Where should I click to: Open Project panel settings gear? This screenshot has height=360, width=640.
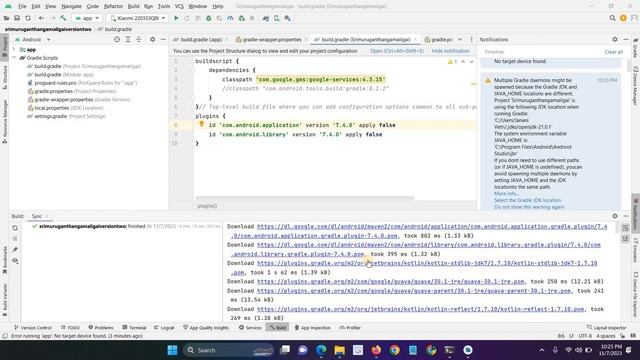152,39
